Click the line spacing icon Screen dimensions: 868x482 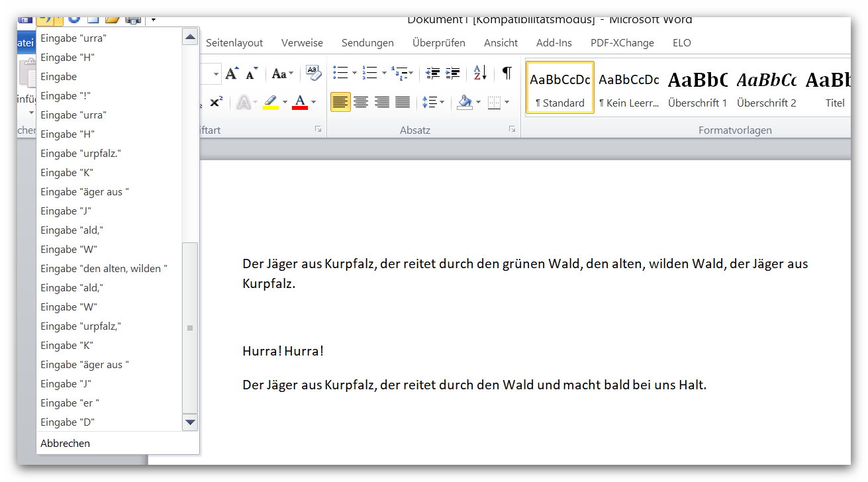click(429, 102)
